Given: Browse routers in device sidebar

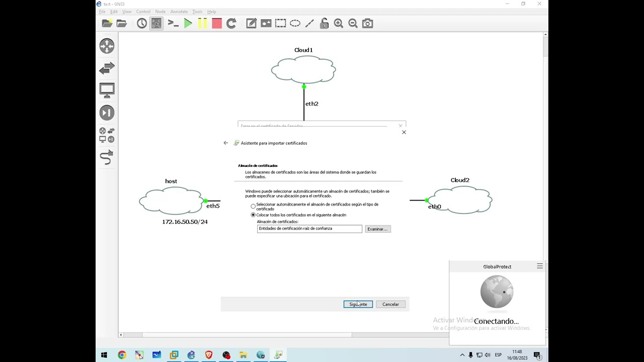Looking at the screenshot, I should [107, 46].
